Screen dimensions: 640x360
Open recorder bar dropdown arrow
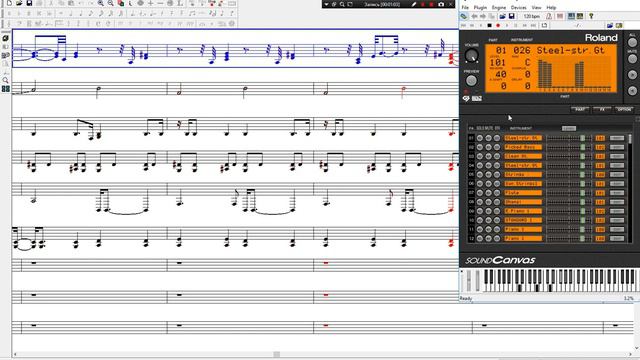pyautogui.click(x=326, y=4)
